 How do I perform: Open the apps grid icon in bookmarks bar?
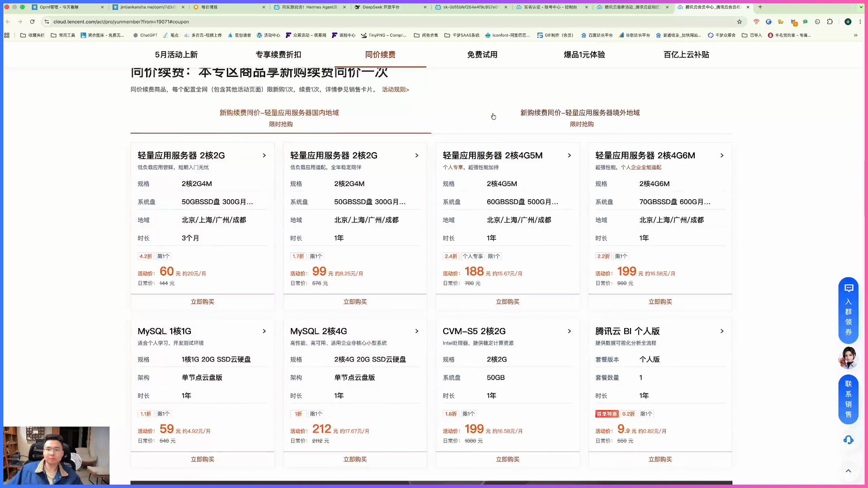pos(7,35)
